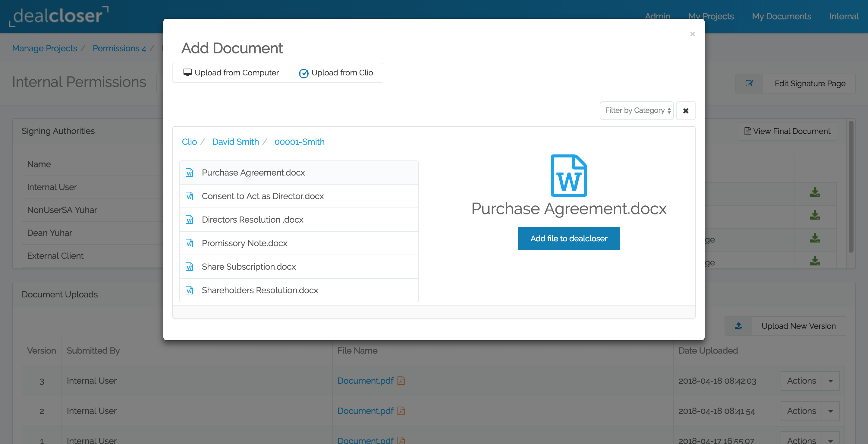
Task: Switch to Upload from Computer tab
Action: (x=231, y=72)
